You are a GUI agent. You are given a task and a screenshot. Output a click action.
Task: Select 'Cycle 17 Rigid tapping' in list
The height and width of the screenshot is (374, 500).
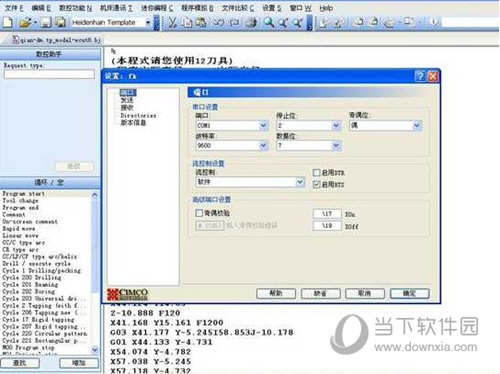38,319
